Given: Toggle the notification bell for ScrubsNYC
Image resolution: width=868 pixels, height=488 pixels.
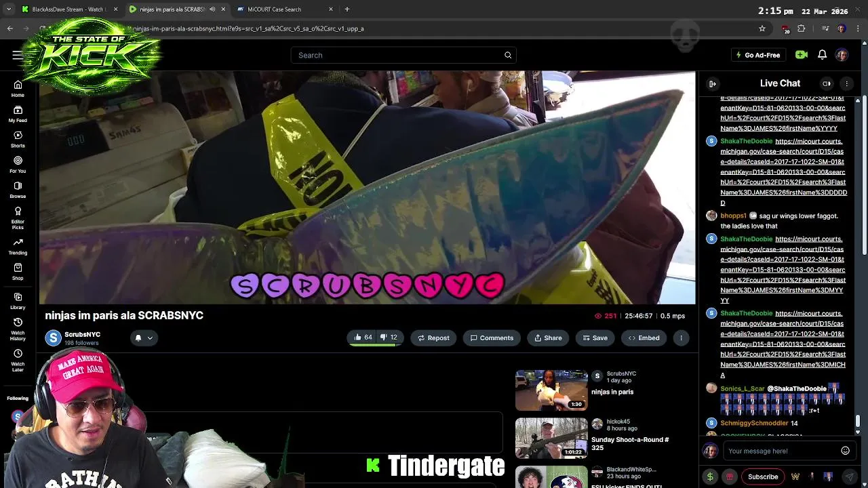Looking at the screenshot, I should point(138,338).
